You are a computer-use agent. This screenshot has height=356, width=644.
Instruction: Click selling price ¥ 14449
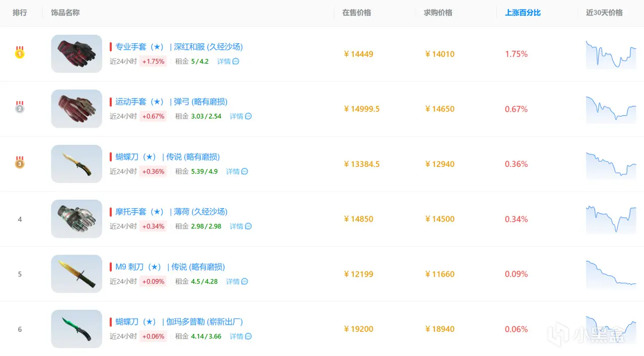[x=359, y=54]
